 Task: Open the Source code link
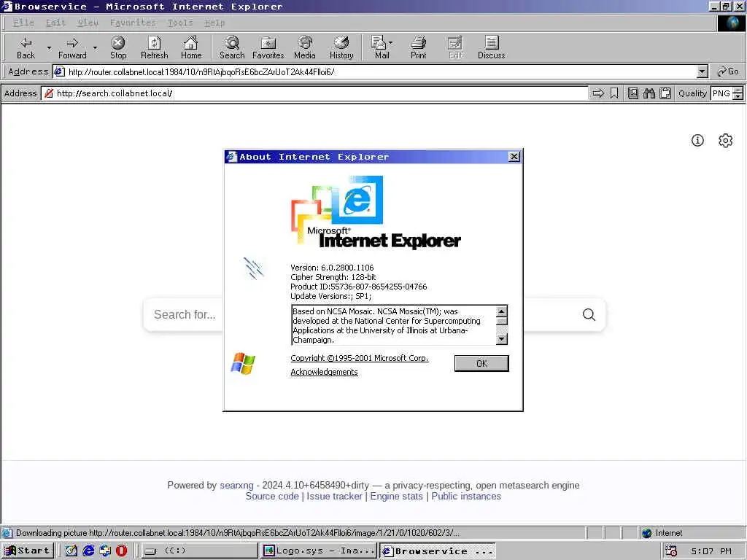272,496
